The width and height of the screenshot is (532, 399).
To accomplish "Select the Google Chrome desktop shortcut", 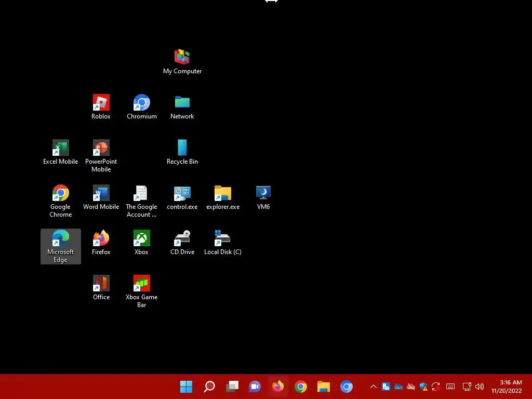I will pyautogui.click(x=60, y=201).
